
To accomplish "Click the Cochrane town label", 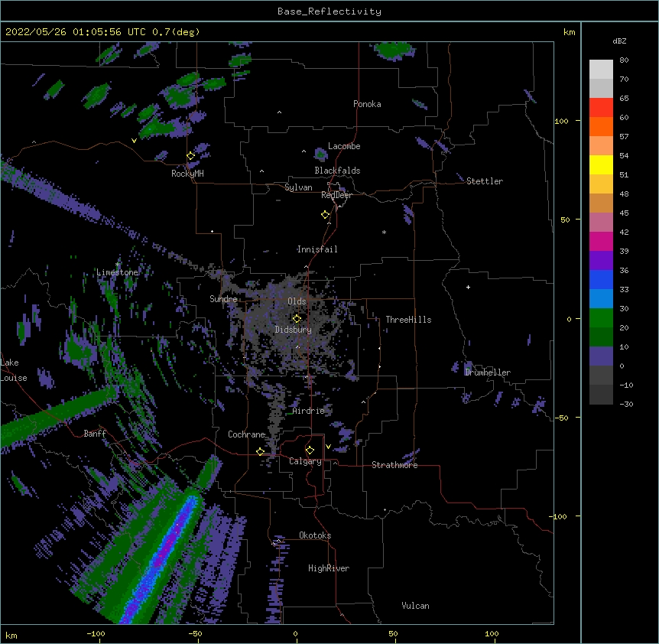I will tap(246, 434).
